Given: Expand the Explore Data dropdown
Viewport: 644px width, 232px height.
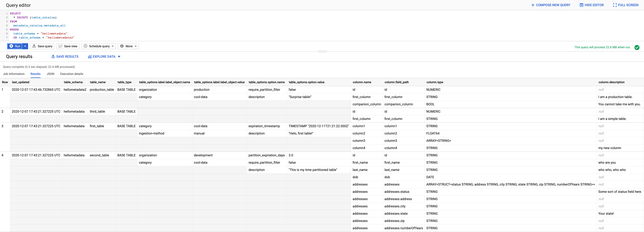Looking at the screenshot, I should tap(119, 57).
